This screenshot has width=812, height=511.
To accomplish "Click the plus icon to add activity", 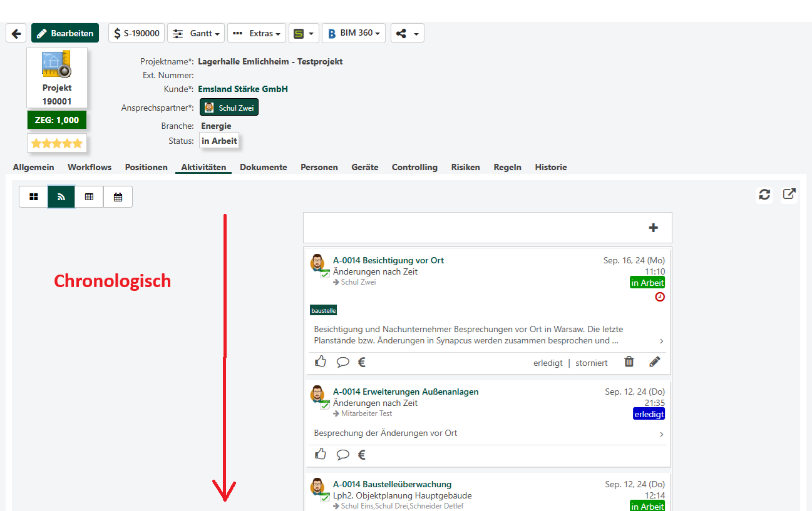I will (x=653, y=228).
